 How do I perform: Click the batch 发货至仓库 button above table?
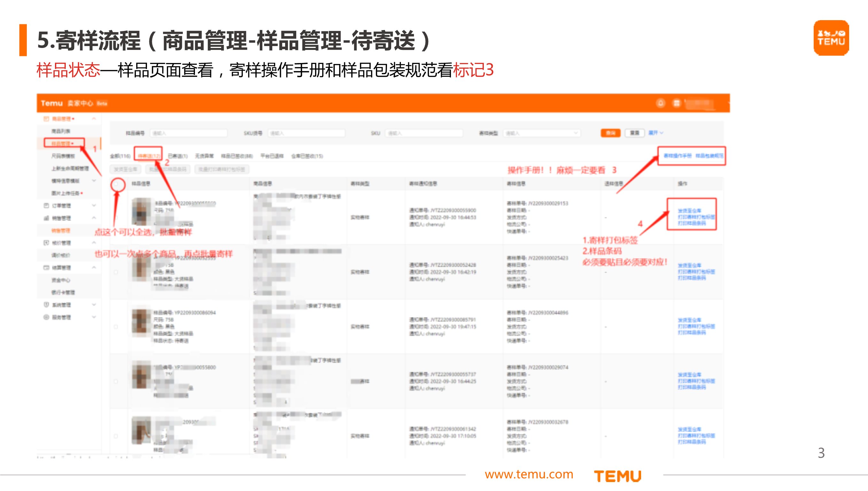click(x=125, y=169)
